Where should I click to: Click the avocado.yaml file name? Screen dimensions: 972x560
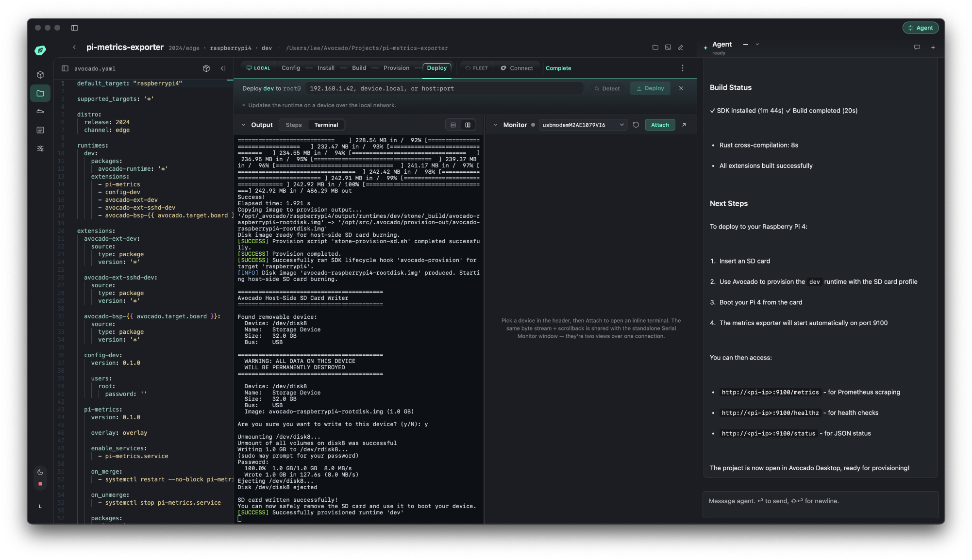(95, 68)
